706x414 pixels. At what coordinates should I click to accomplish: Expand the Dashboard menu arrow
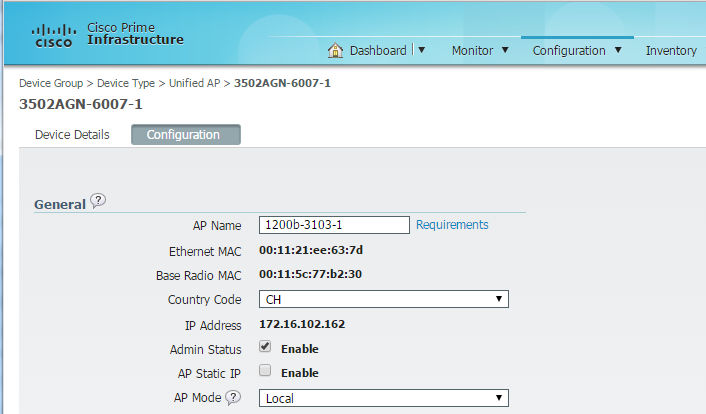point(421,50)
